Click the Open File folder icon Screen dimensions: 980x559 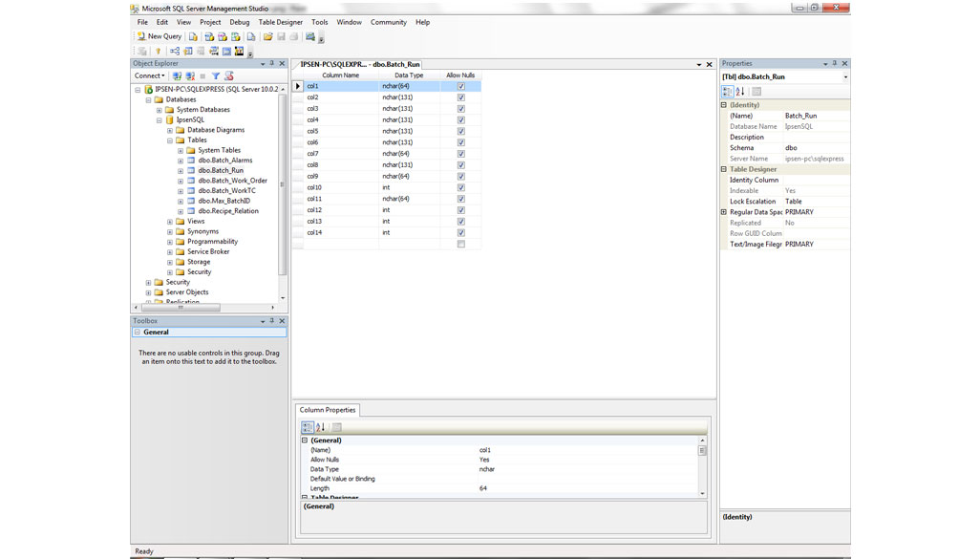[268, 36]
